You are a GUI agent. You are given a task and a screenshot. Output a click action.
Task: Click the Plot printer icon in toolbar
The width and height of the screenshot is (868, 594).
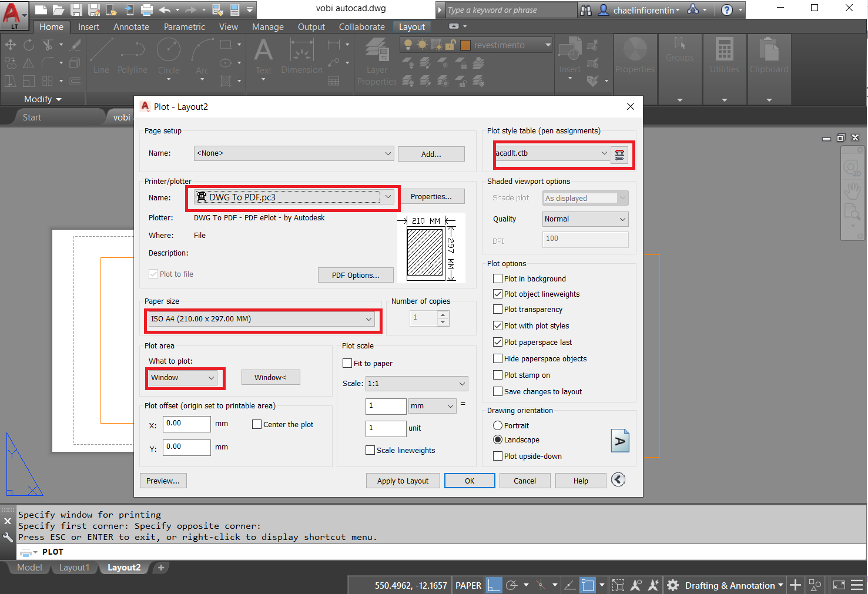[x=147, y=9]
